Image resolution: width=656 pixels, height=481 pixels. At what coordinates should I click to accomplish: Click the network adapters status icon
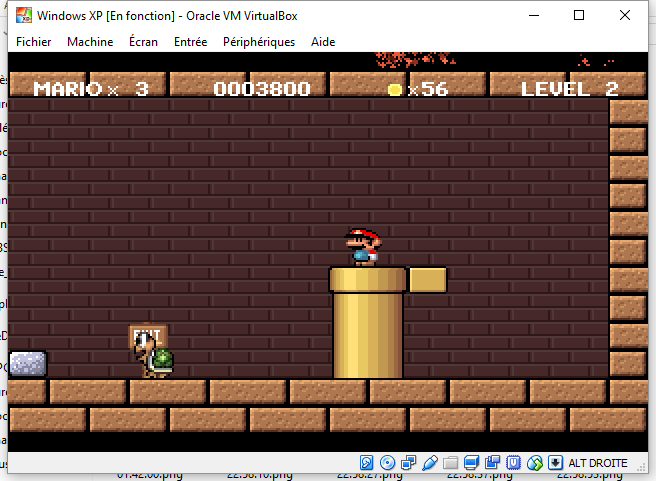pyautogui.click(x=408, y=463)
